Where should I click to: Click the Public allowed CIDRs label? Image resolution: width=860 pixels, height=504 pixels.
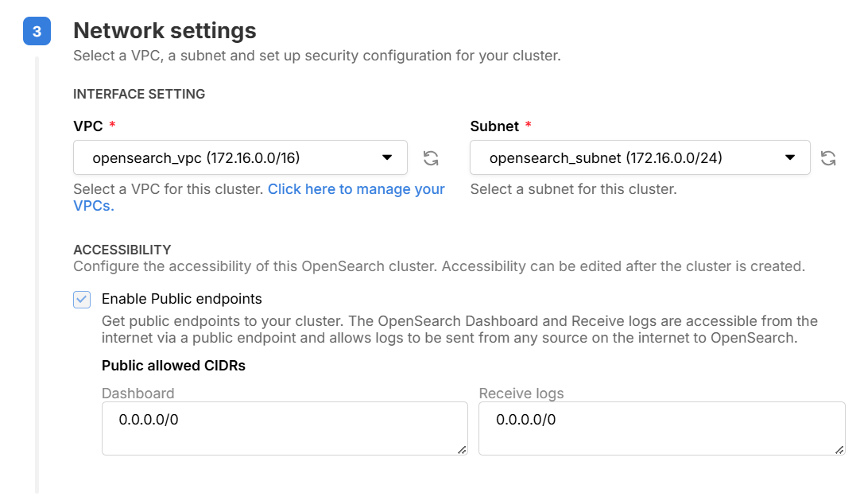coord(173,366)
